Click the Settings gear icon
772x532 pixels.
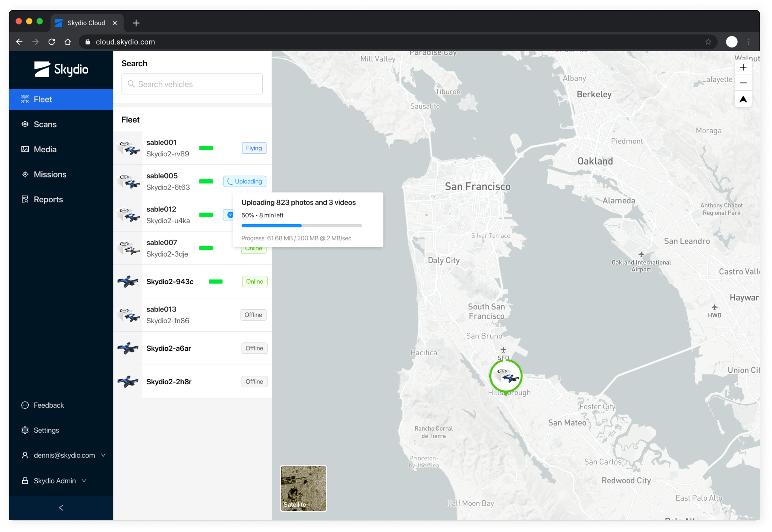point(25,430)
